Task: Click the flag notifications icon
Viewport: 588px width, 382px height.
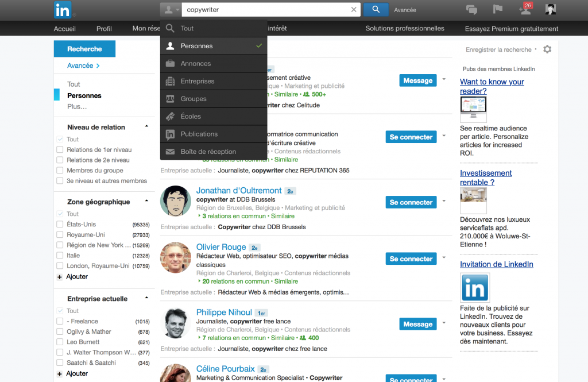Action: tap(497, 9)
